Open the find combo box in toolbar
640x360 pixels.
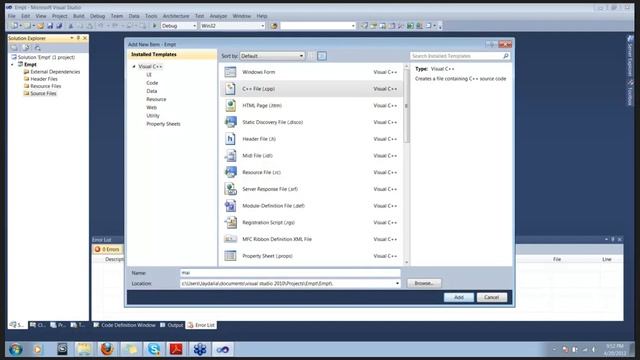[x=318, y=26]
